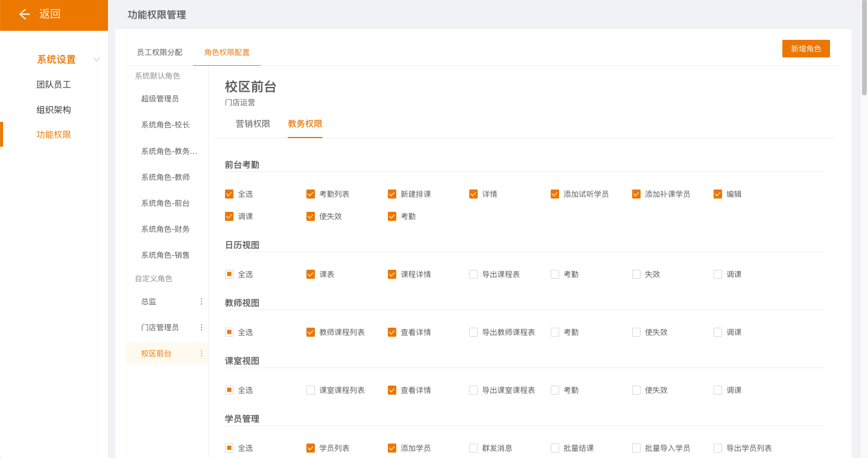Uncheck 全选 under 前台考勤
The height and width of the screenshot is (458, 868).
(x=229, y=194)
